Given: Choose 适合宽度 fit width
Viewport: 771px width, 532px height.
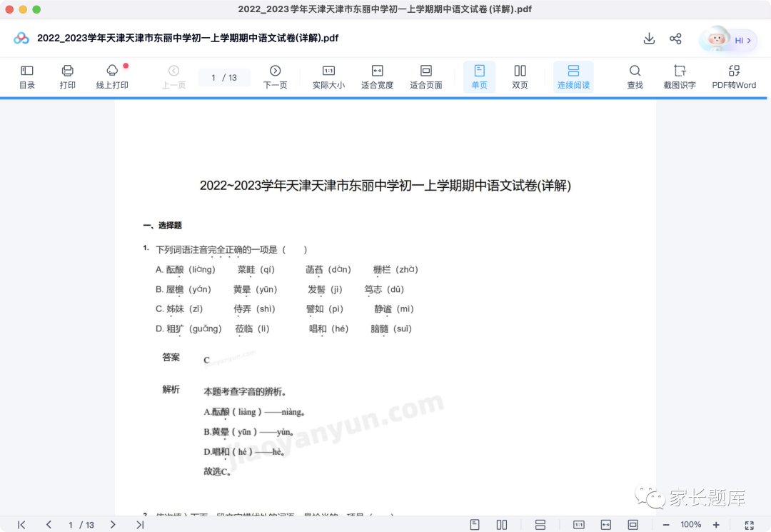Looking at the screenshot, I should pyautogui.click(x=377, y=77).
